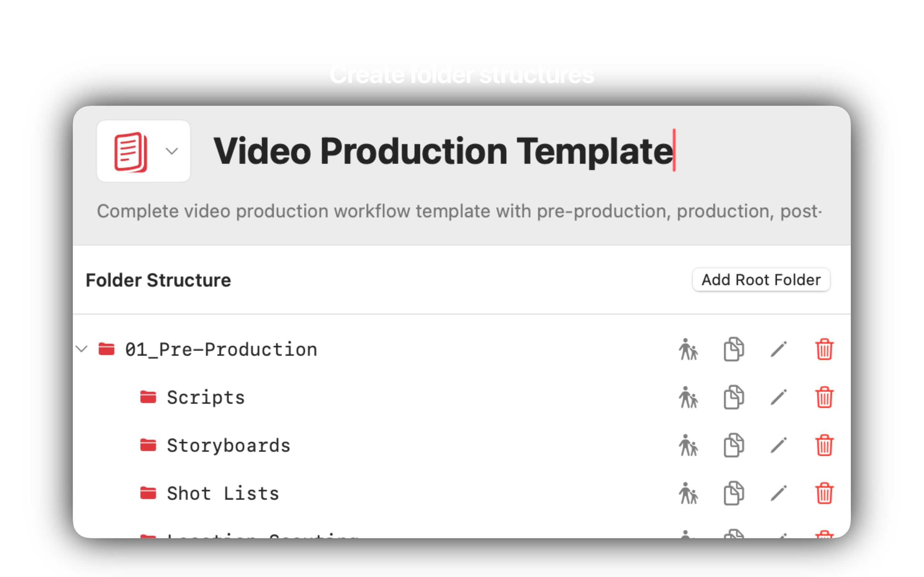Delete the 01_Pre-Production folder
Screen dimensions: 924x577
824,349
